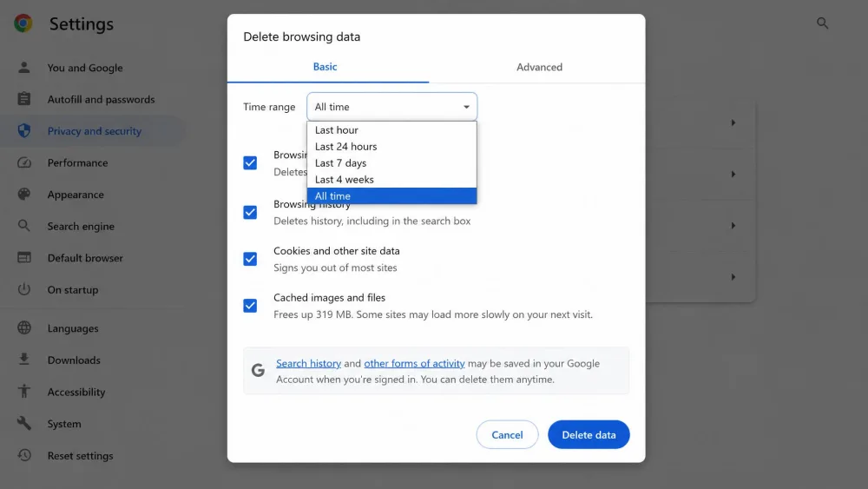Open On startup settings

[x=73, y=289]
